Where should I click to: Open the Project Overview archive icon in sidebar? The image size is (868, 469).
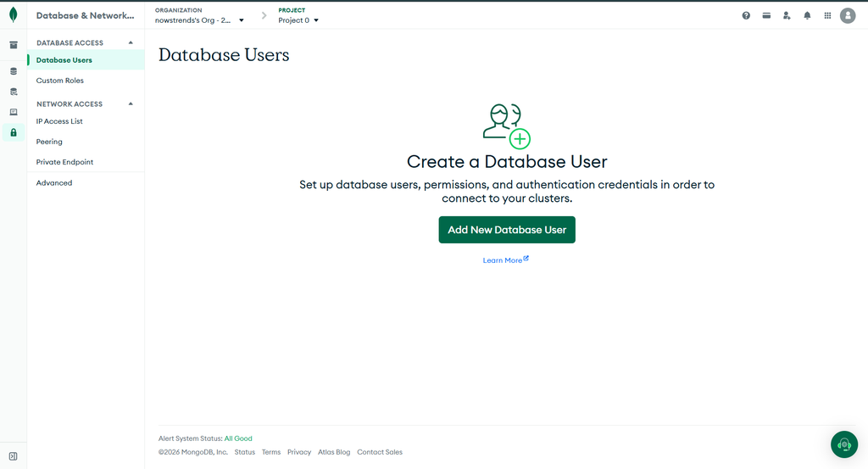click(14, 45)
